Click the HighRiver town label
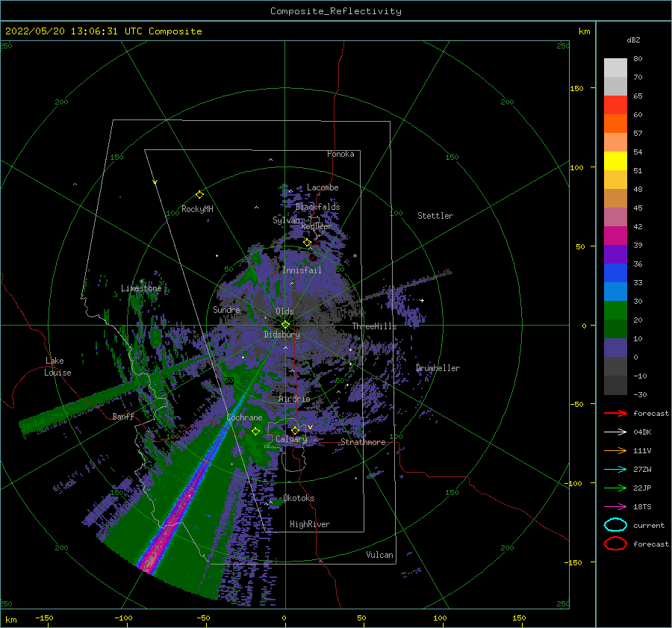The image size is (672, 628). tap(310, 524)
